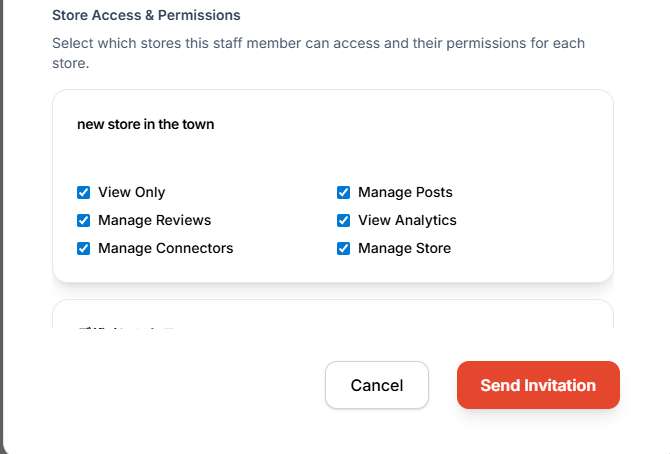
Task: Uncheck the View Only checkbox
Action: [x=84, y=192]
